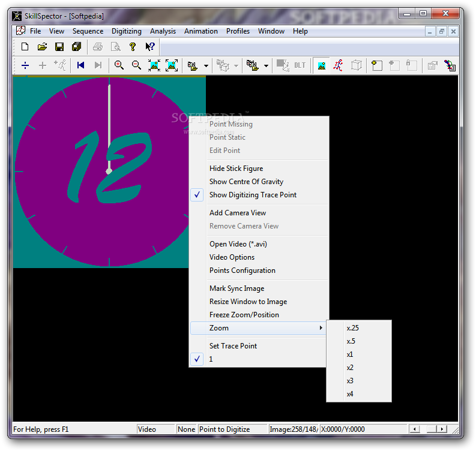Click the expand image to full icon

pos(172,65)
